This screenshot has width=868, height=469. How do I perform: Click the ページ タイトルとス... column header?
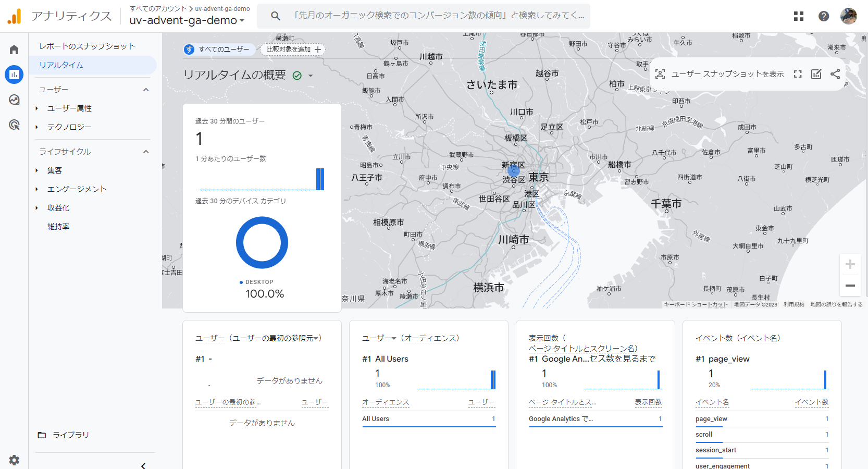(562, 402)
